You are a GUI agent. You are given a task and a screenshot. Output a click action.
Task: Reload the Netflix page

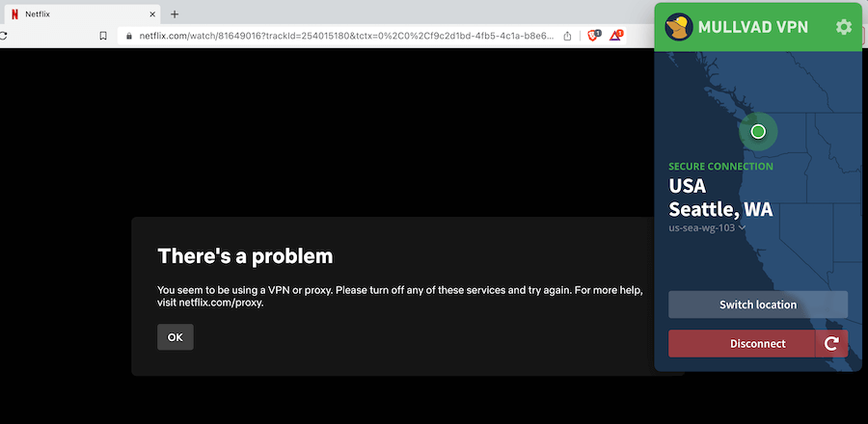tap(3, 36)
